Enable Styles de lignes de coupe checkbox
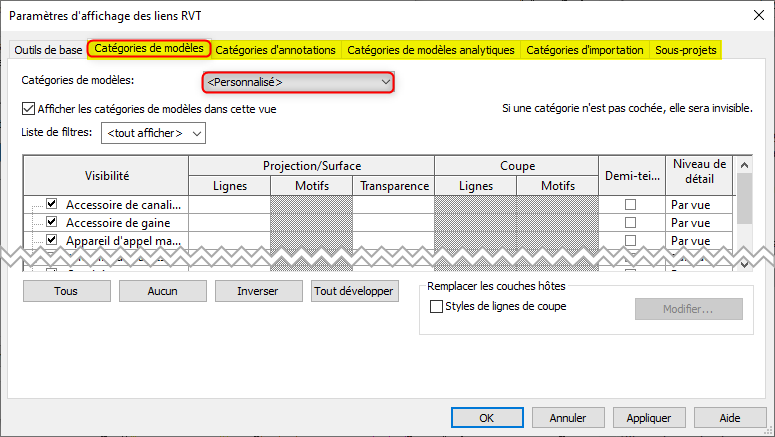775x437 pixels. coord(436,307)
